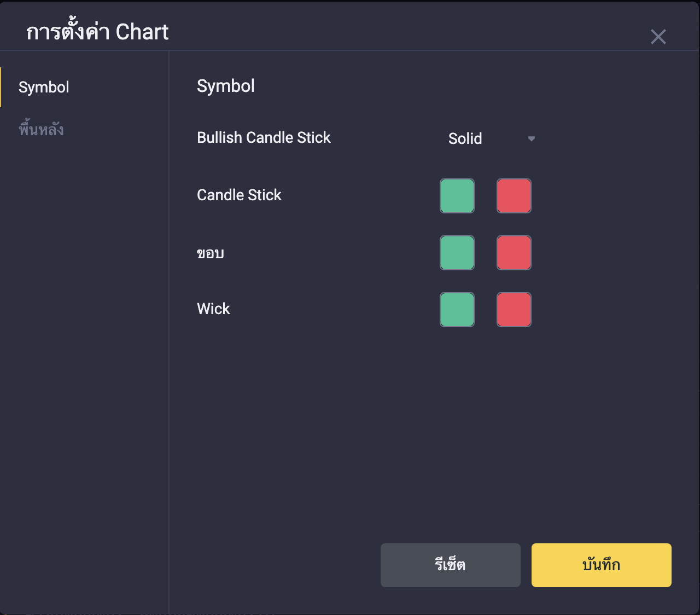Viewport: 700px width, 615px height.
Task: Close the Chart settings dialog
Action: [x=658, y=37]
